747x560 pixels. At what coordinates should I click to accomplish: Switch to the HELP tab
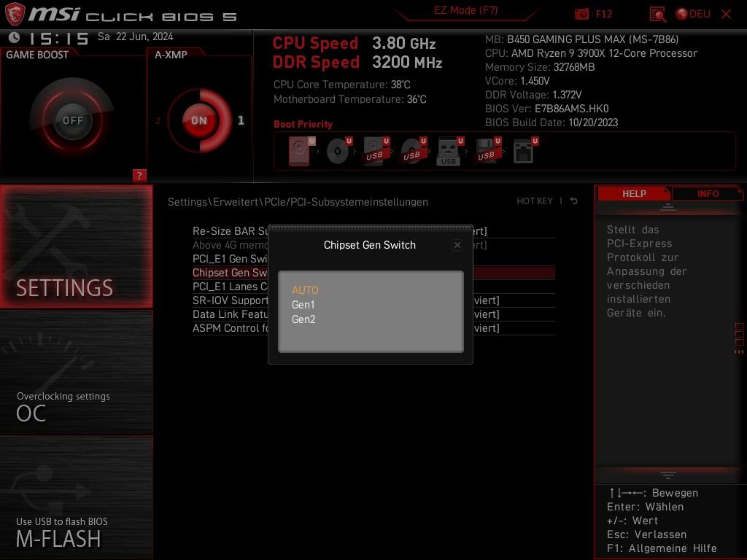coord(634,194)
